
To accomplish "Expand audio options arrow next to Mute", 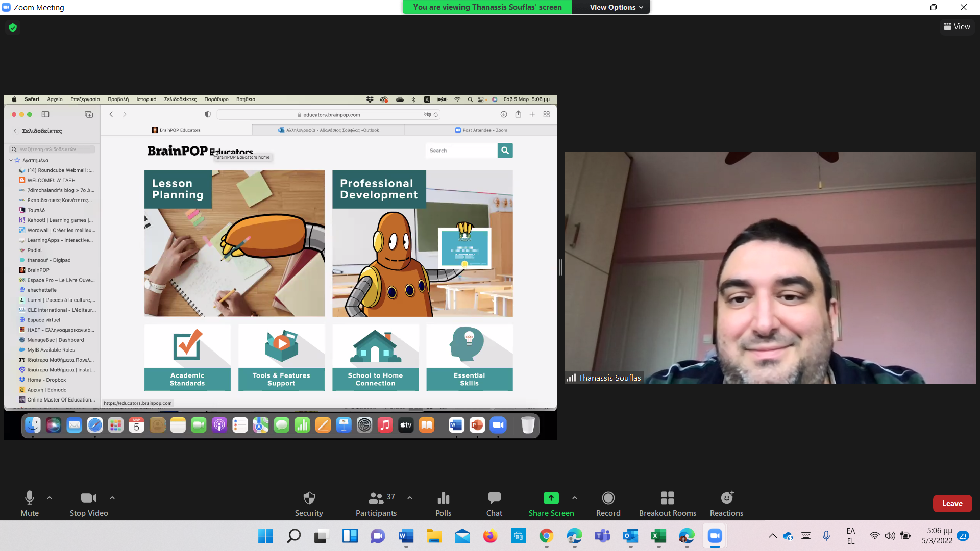I will coord(50,497).
